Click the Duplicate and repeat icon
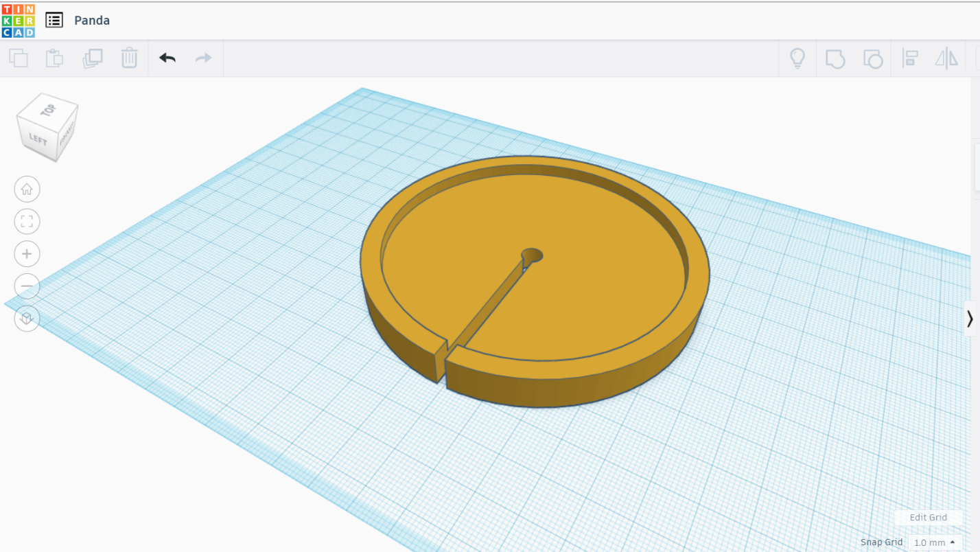The image size is (980, 552). click(x=92, y=58)
